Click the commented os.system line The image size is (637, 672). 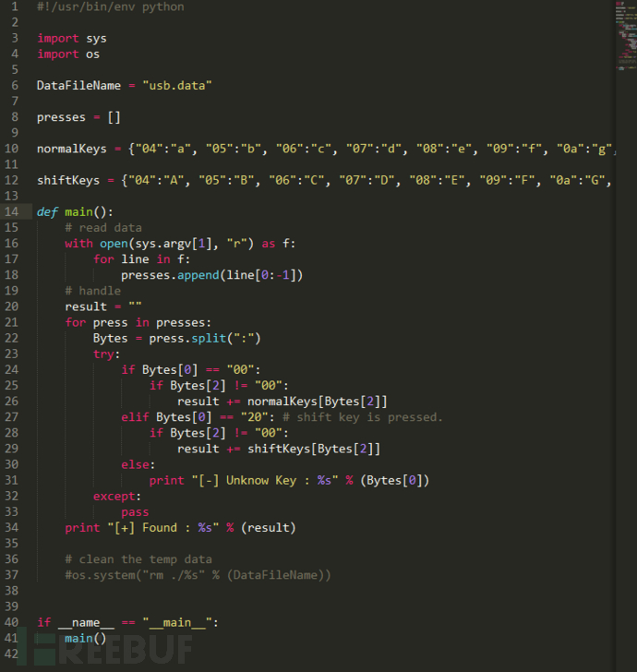[x=198, y=575]
